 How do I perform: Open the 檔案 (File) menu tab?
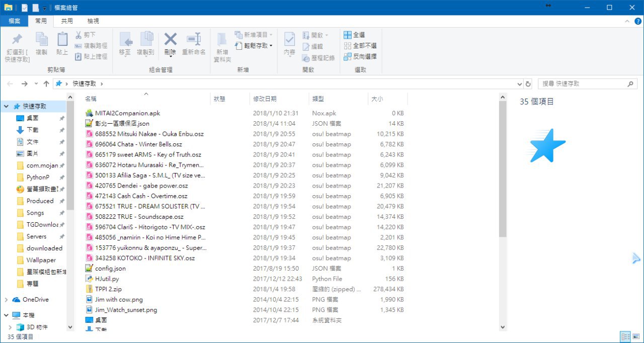coord(14,21)
